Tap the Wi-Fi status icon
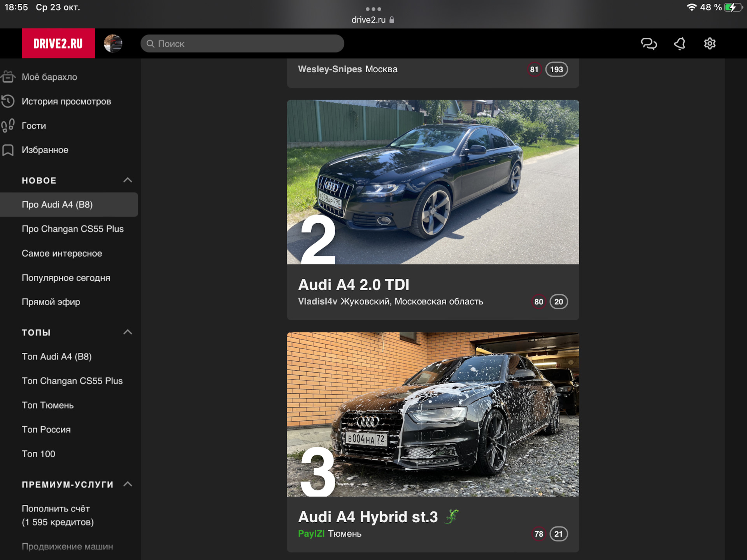This screenshot has height=560, width=747. [691, 7]
